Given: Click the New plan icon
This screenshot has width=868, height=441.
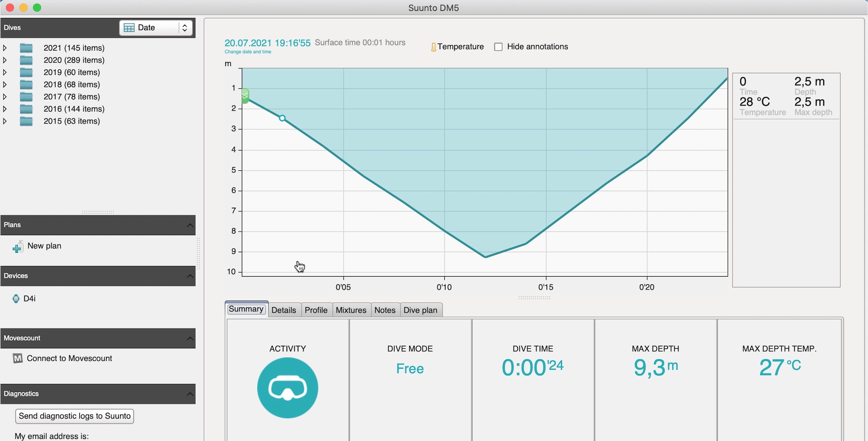Looking at the screenshot, I should (18, 247).
